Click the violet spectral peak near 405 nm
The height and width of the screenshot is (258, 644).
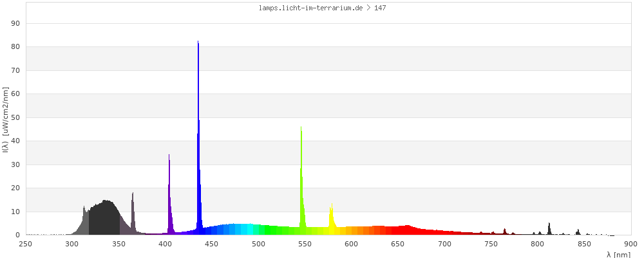click(x=169, y=193)
